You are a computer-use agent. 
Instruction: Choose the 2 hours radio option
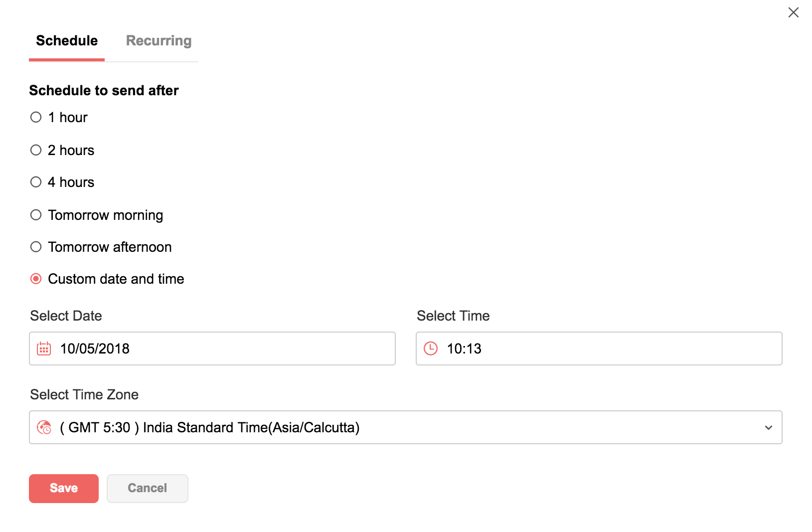[36, 150]
